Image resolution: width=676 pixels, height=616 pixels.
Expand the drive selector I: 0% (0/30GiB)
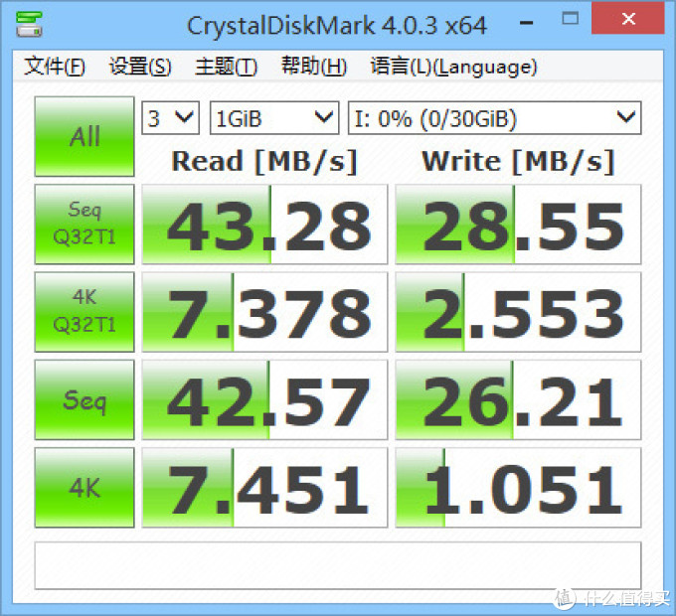click(x=494, y=118)
